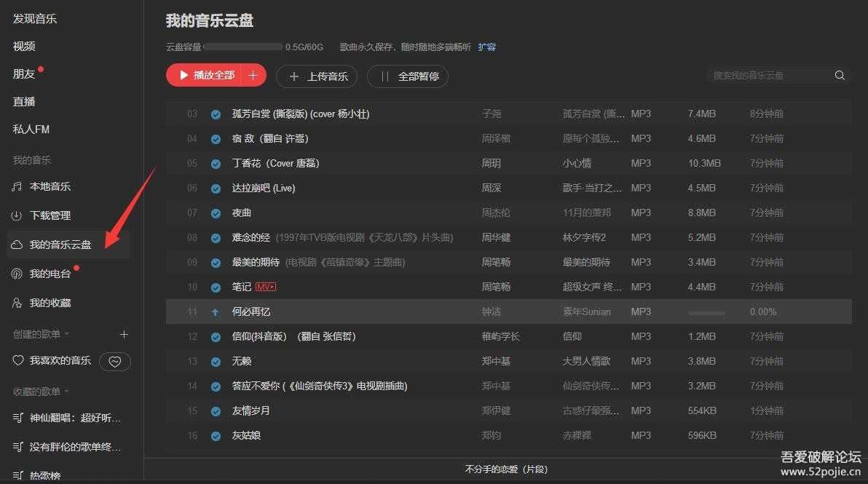868x484 pixels.
Task: Click the check icon for 友情岁月
Action: tap(216, 411)
